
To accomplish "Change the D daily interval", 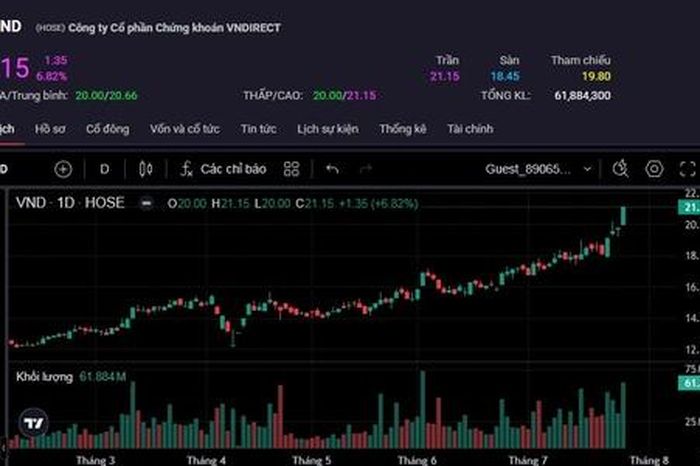I will point(104,169).
